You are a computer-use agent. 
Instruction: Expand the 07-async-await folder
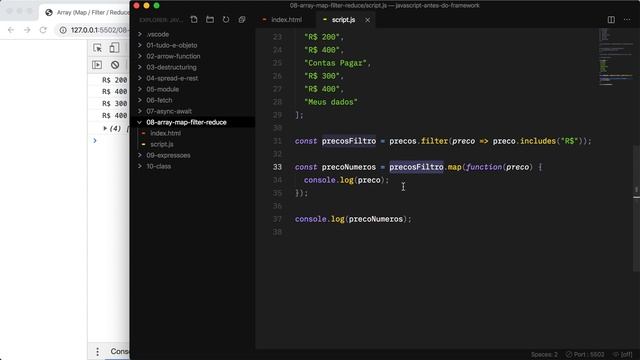coord(169,111)
